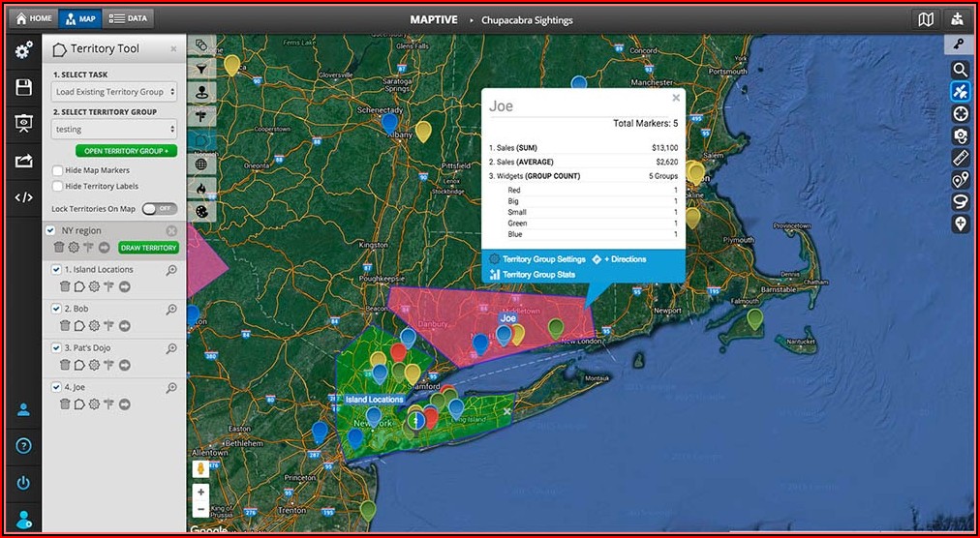Screen dimensions: 980x538
Task: Click the settings gears icon in left sidebar
Action: [23, 50]
